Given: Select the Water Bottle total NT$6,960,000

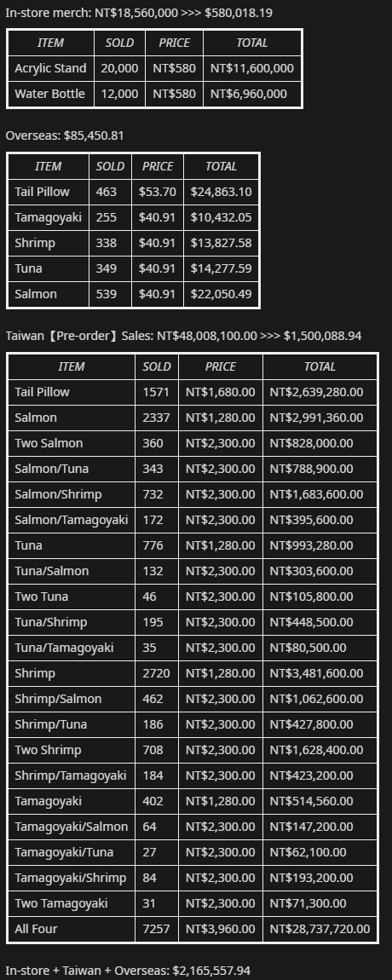Looking at the screenshot, I should point(252,94).
